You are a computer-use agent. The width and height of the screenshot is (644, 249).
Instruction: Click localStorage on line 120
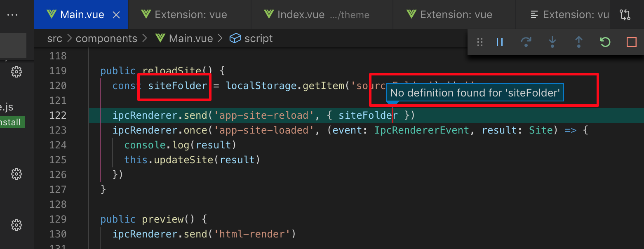tap(261, 86)
